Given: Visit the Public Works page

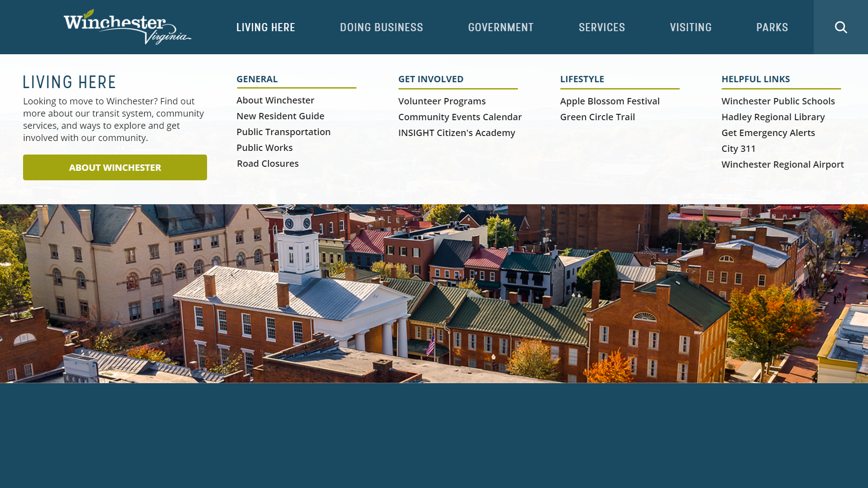Looking at the screenshot, I should [264, 148].
